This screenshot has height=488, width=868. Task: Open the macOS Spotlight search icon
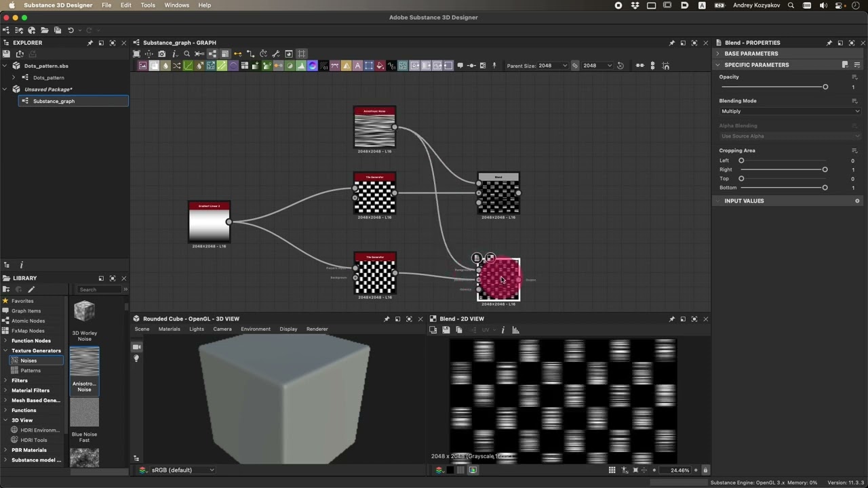click(791, 5)
